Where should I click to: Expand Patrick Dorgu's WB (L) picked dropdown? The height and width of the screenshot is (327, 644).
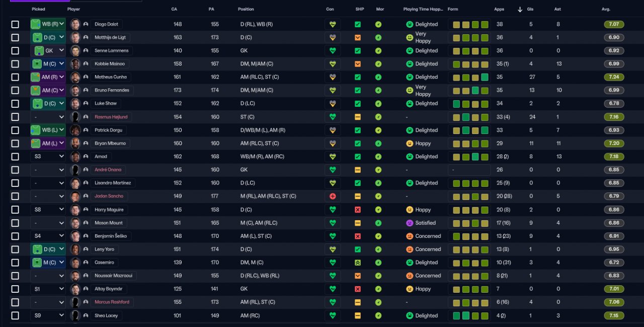click(48, 130)
